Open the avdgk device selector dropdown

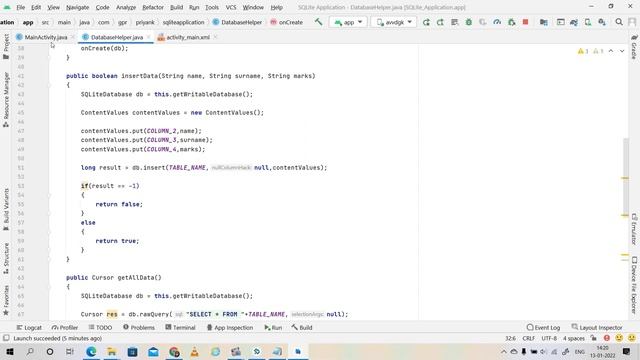click(x=394, y=22)
